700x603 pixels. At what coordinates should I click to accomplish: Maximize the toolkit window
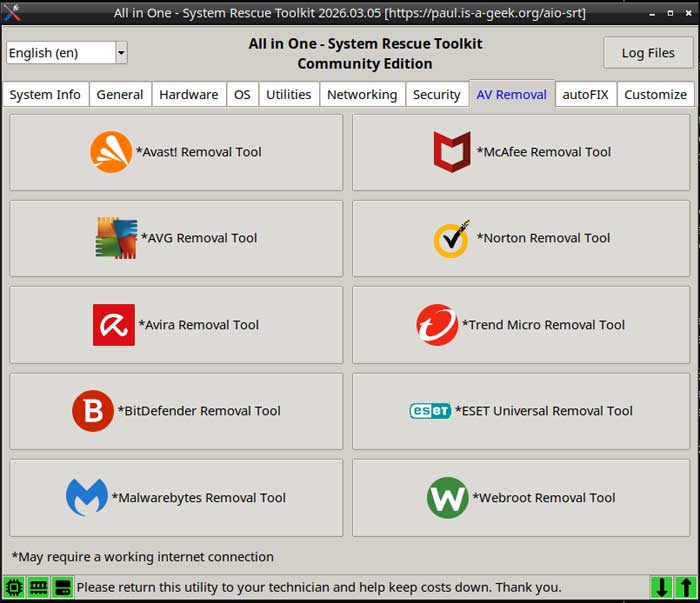[670, 13]
